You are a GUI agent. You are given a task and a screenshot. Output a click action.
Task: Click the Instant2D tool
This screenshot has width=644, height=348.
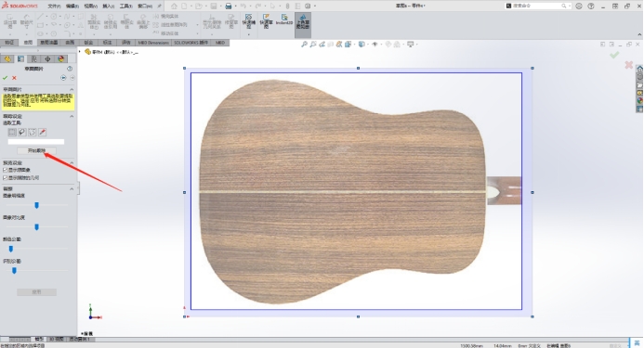(284, 19)
